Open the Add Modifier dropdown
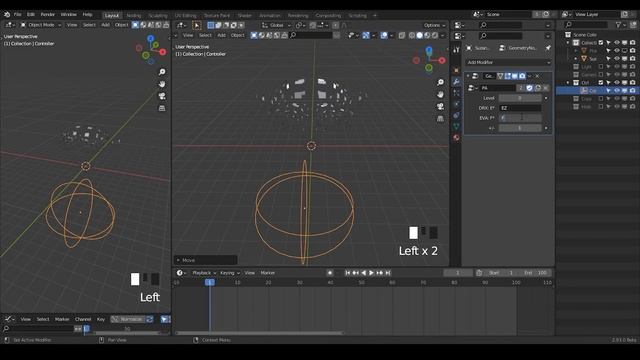 coord(508,62)
